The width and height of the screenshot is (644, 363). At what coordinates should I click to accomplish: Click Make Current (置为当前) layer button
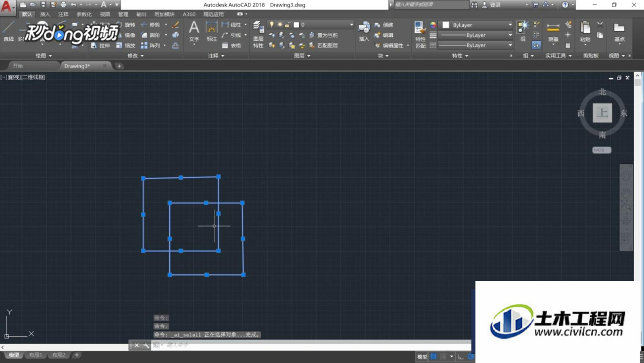(323, 35)
